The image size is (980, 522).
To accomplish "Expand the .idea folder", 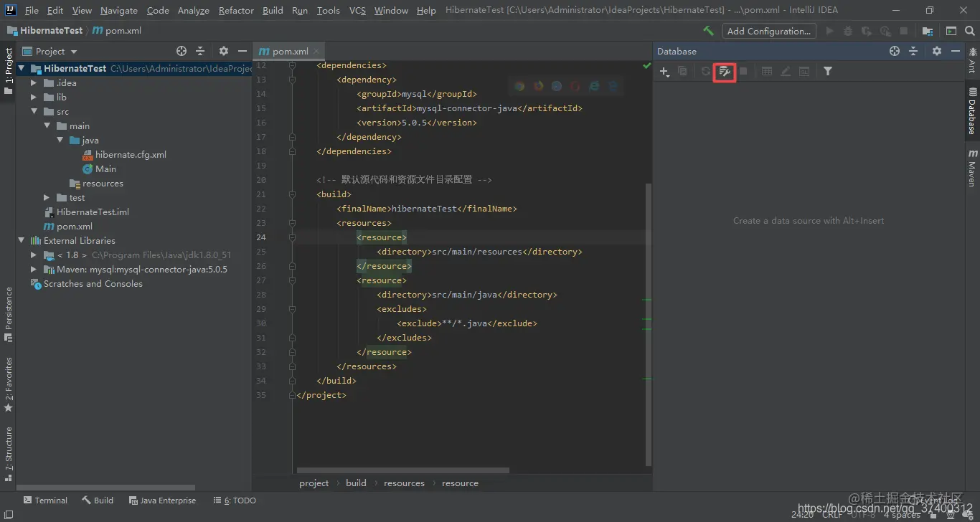I will [34, 83].
